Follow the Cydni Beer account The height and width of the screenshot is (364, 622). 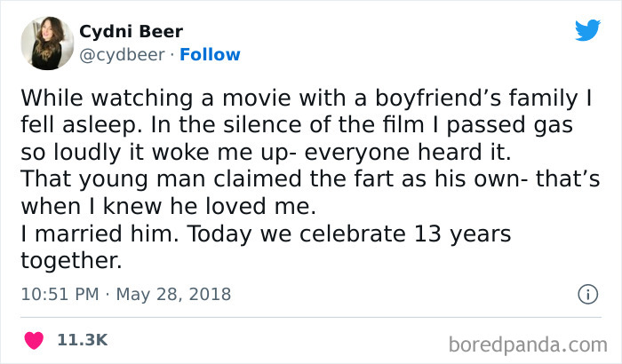coord(210,55)
